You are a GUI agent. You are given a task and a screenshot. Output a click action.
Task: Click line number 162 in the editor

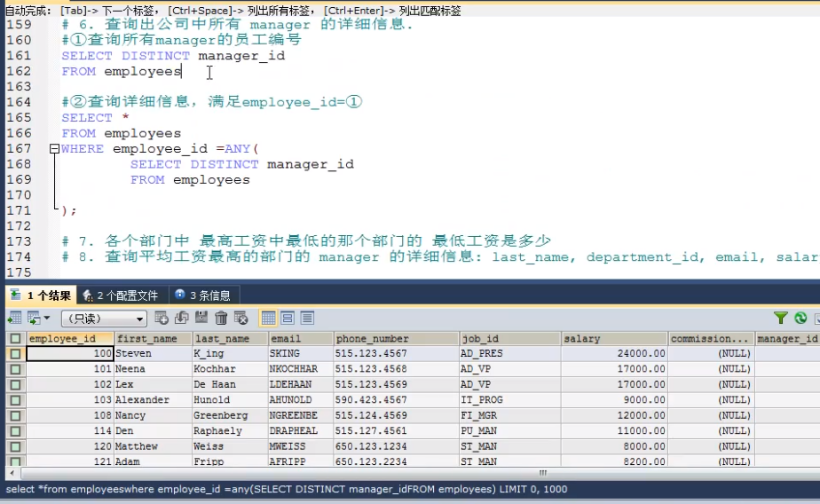pos(19,72)
